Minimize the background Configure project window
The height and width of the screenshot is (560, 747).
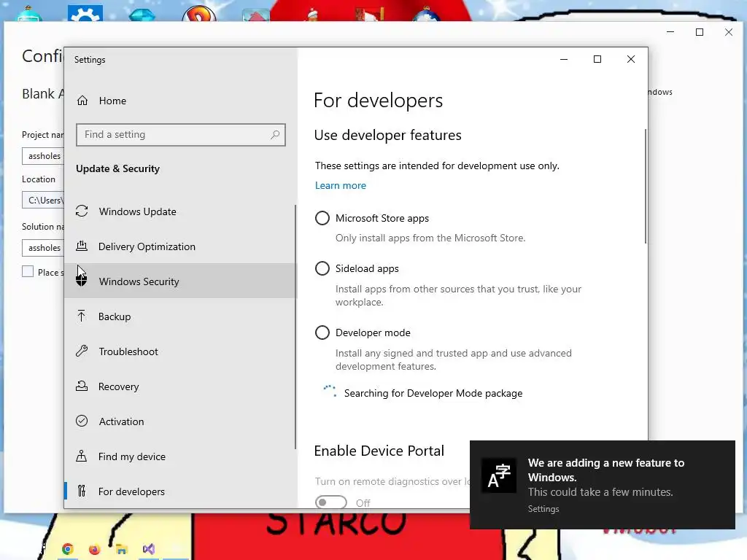tap(670, 32)
